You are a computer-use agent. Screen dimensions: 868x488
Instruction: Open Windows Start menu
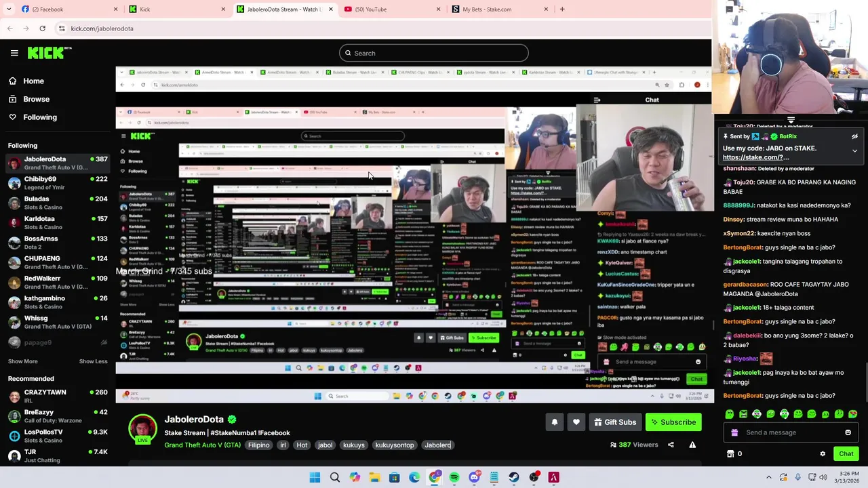(x=315, y=477)
